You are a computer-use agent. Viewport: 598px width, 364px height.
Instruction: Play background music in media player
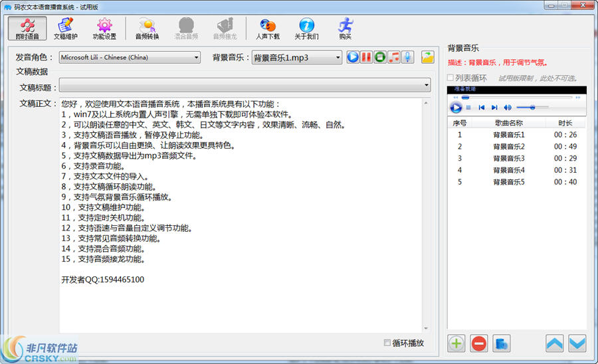[x=455, y=108]
